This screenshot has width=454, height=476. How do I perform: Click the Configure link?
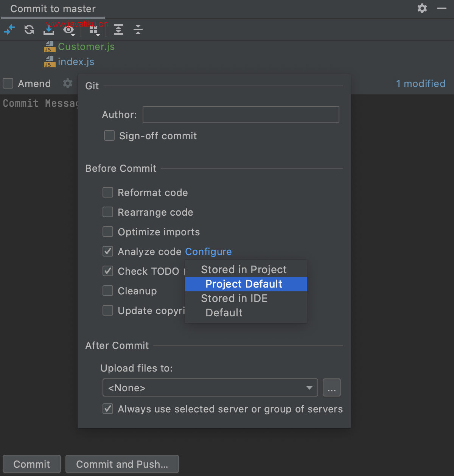click(x=208, y=252)
